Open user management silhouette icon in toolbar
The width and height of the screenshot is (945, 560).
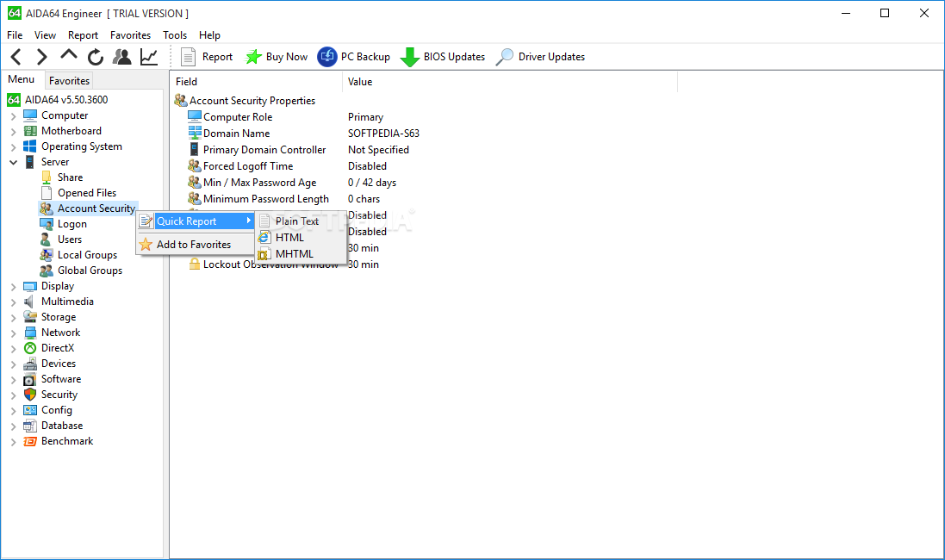click(x=122, y=57)
